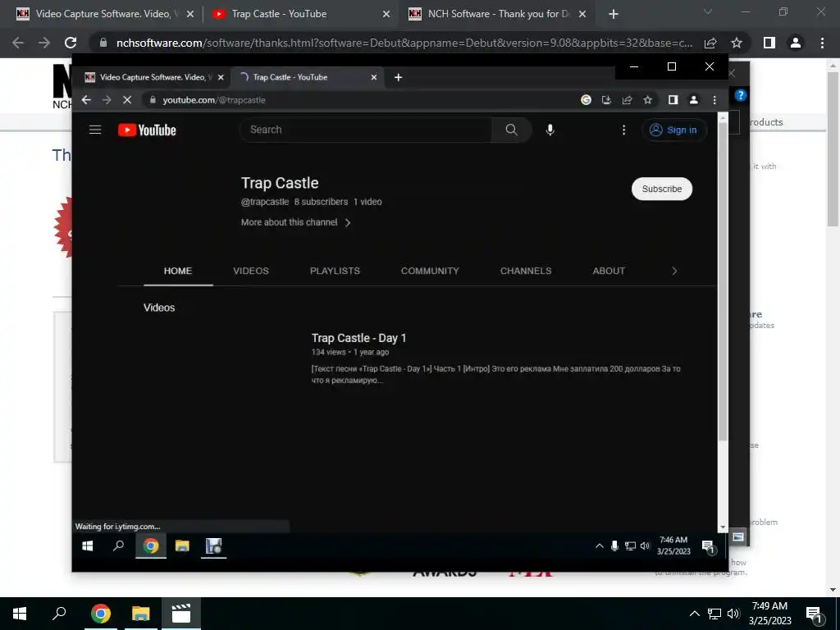Click install/download icon in inner address bar

click(x=606, y=99)
